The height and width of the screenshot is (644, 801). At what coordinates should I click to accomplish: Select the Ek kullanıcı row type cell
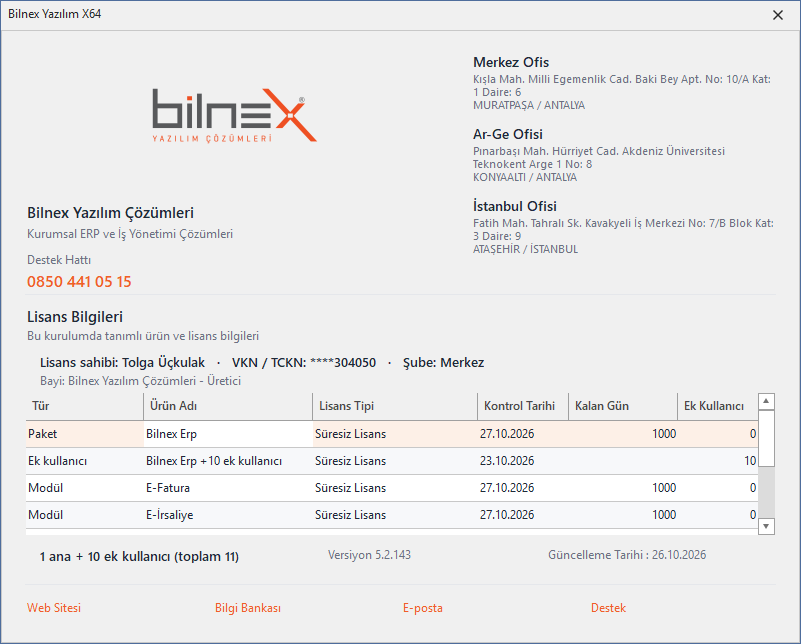click(x=85, y=461)
